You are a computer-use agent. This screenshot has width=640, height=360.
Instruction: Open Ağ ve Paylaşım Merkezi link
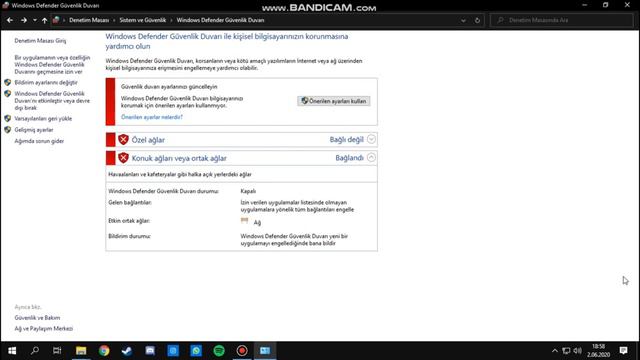(x=44, y=329)
